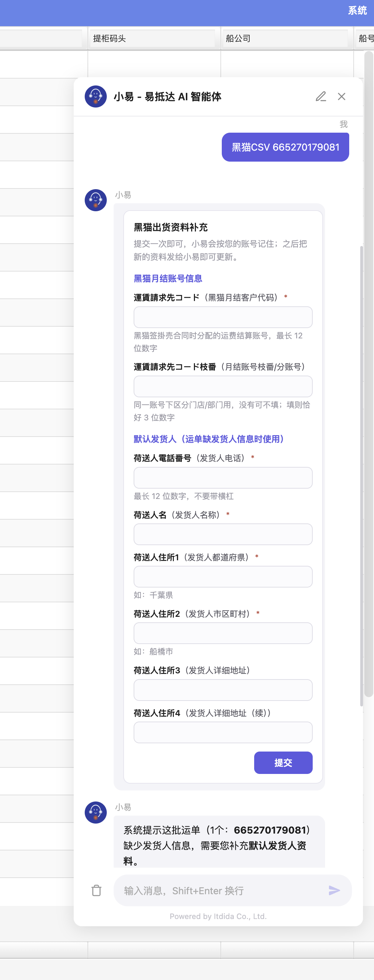Focus the 運賃請求先コード input field

tap(223, 317)
